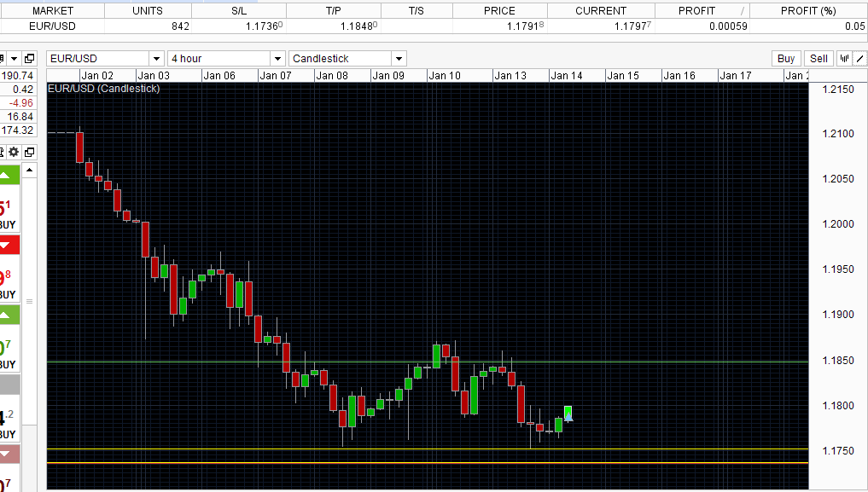Click the rates list scroll up arrow

pyautogui.click(x=29, y=170)
